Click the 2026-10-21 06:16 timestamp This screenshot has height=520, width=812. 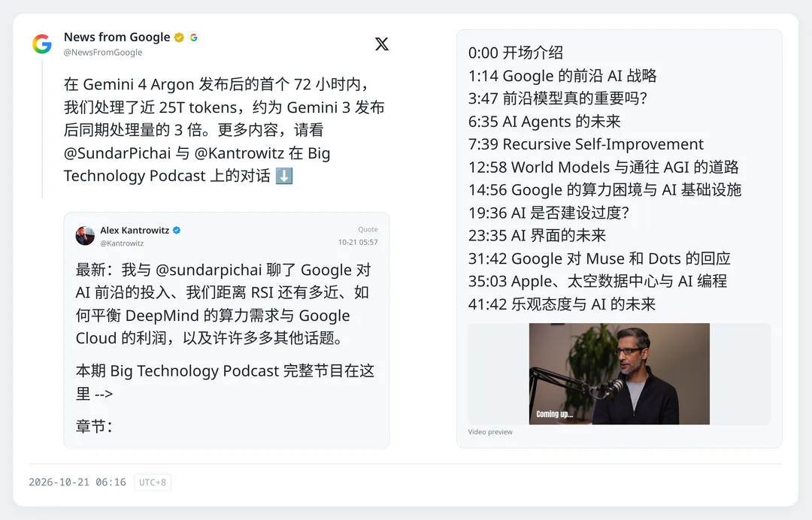click(x=77, y=482)
